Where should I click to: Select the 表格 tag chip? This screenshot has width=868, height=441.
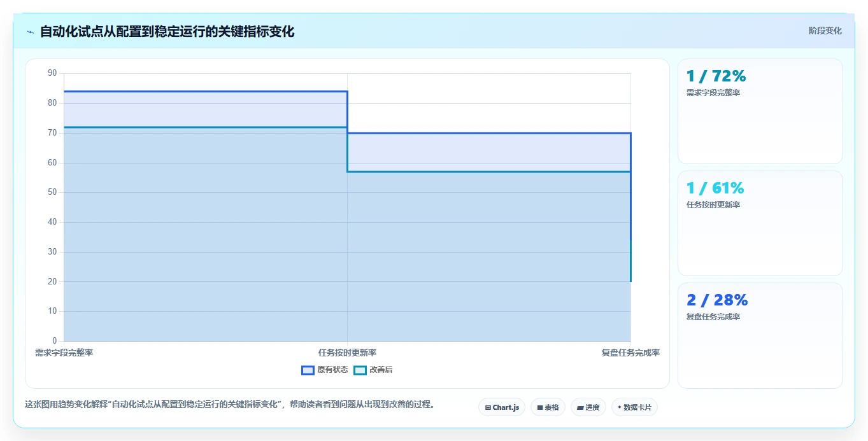pos(548,407)
